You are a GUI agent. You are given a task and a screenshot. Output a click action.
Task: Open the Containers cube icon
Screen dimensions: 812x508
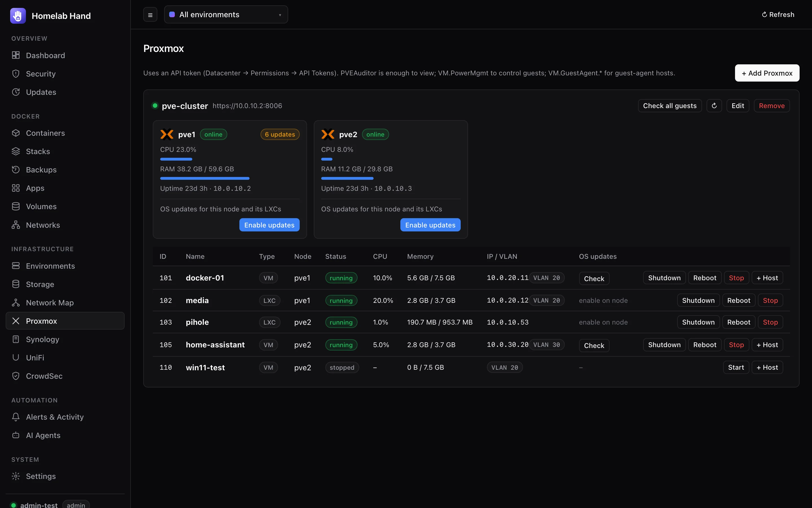[16, 133]
